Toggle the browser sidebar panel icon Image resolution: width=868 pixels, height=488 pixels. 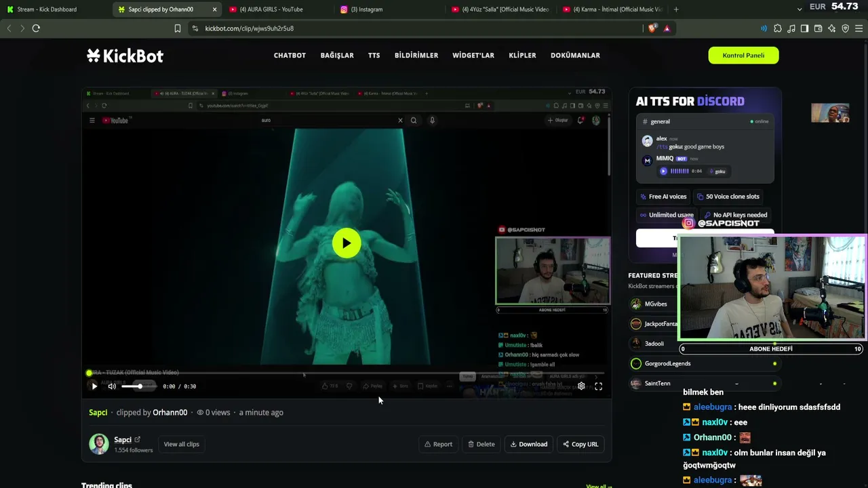click(x=804, y=28)
